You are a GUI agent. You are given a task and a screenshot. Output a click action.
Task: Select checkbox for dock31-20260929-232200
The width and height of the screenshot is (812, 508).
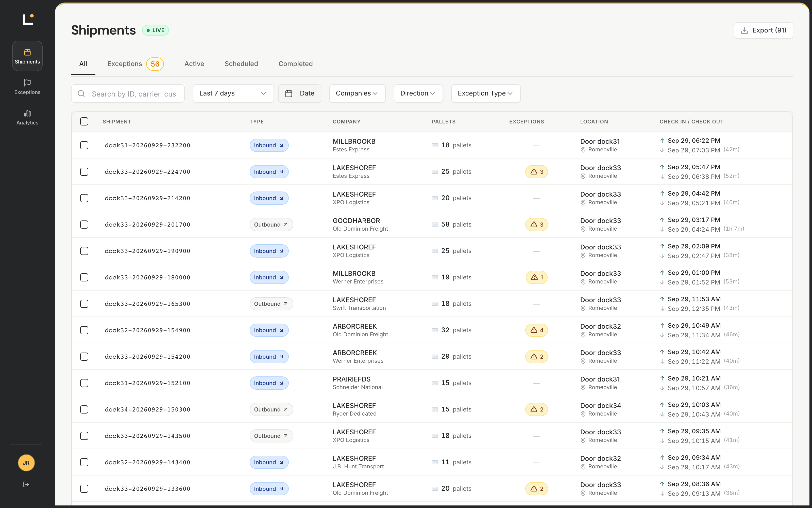click(x=84, y=145)
